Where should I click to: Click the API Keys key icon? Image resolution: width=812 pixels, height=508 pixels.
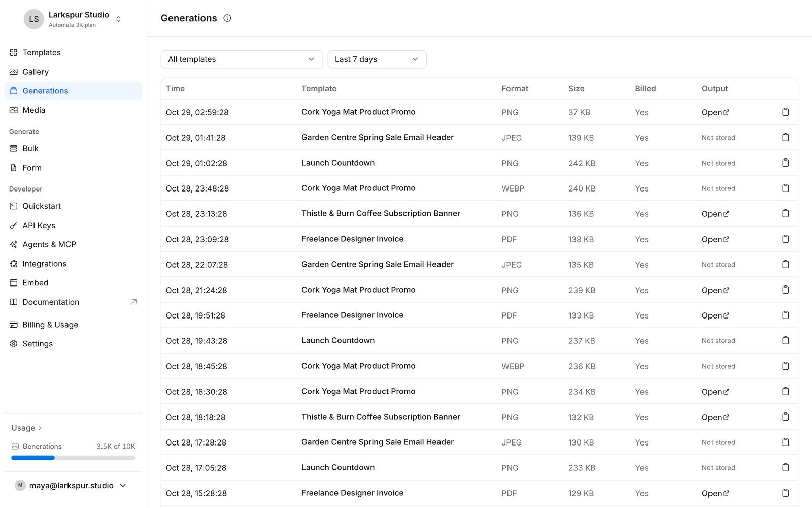coord(14,225)
